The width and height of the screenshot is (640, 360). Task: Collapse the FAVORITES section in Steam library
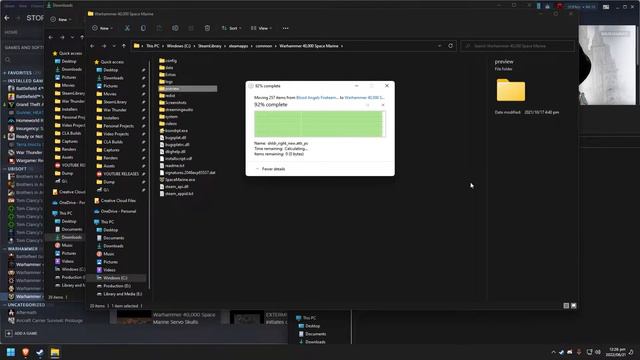(x=4, y=73)
